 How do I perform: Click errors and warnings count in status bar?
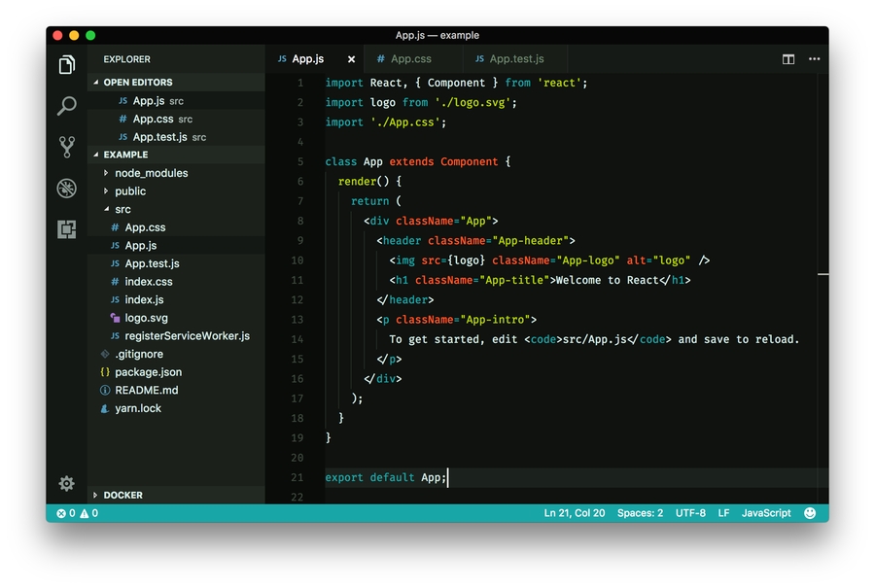click(77, 513)
